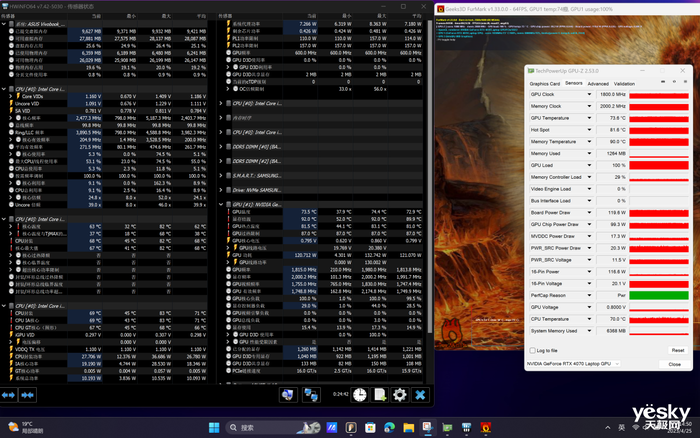This screenshot has height=438, width=700.
Task: Open GPU-Z hamburger menu icon
Action: (x=685, y=82)
